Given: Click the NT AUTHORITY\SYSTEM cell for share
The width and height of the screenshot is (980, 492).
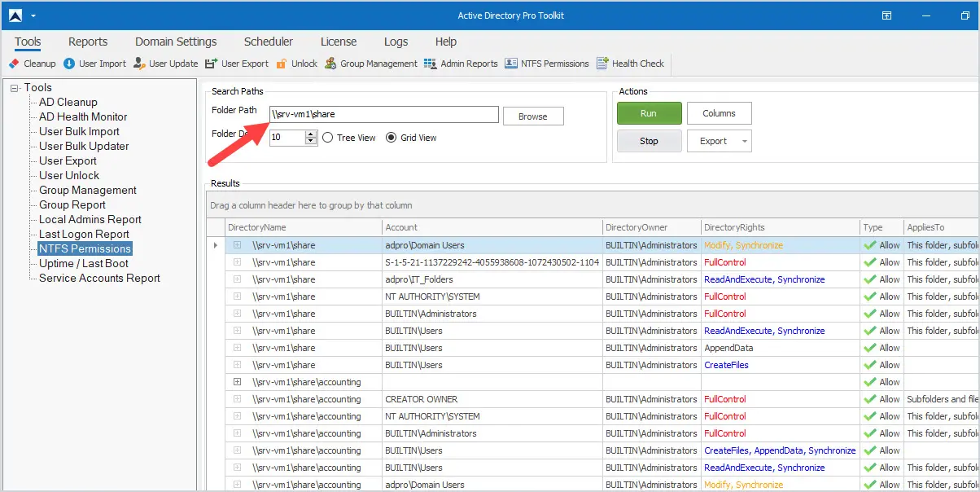Looking at the screenshot, I should point(492,297).
